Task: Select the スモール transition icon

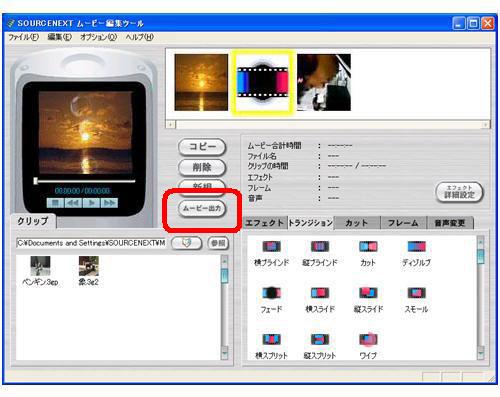Action: tap(416, 293)
